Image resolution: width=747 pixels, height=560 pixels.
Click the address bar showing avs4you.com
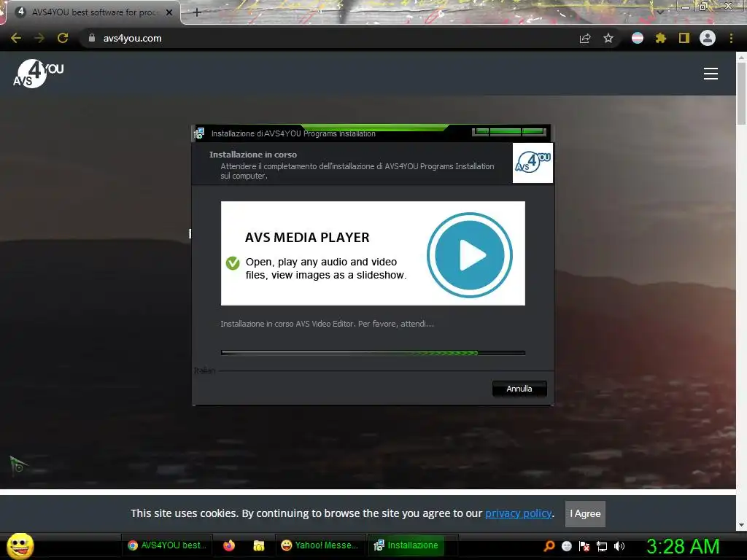(x=329, y=38)
